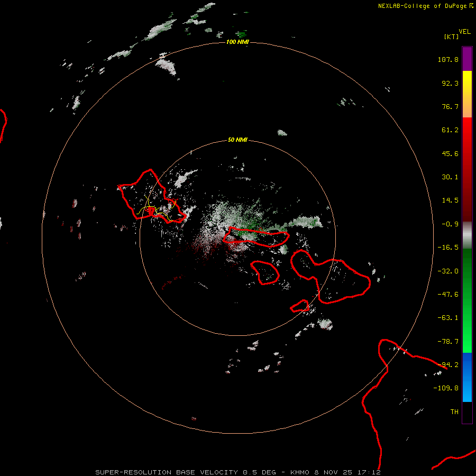The width and height of the screenshot is (476, 476).
Task: Click the -109.8 legend value
Action: point(446,388)
